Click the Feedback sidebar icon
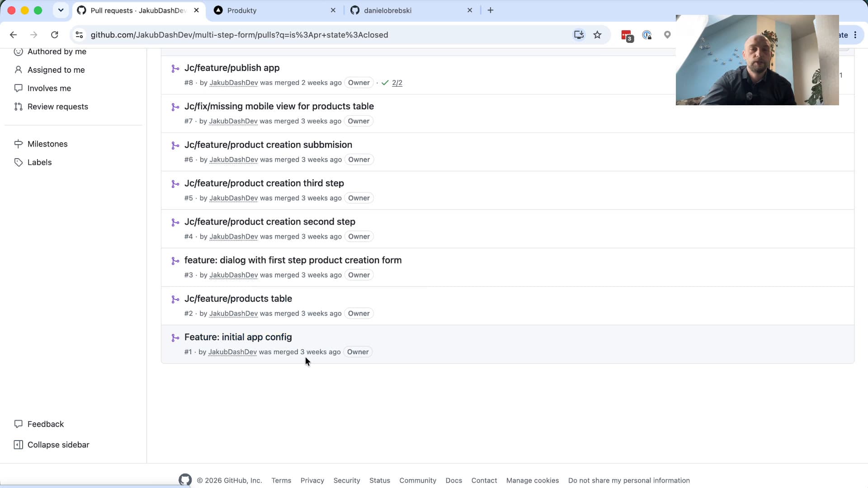This screenshot has width=868, height=488. click(19, 424)
